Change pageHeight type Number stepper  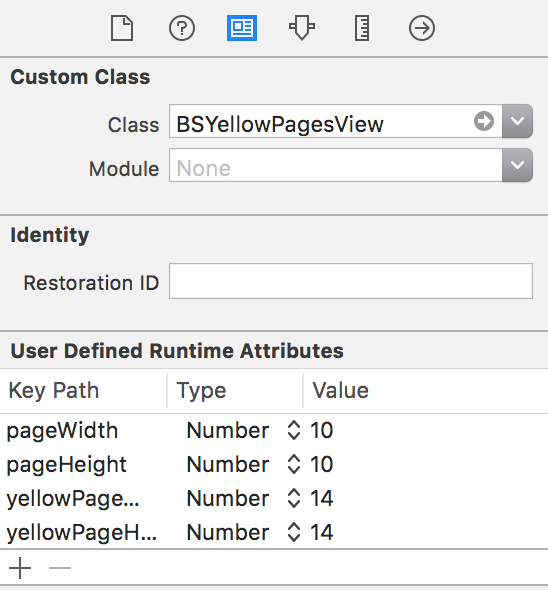click(294, 464)
